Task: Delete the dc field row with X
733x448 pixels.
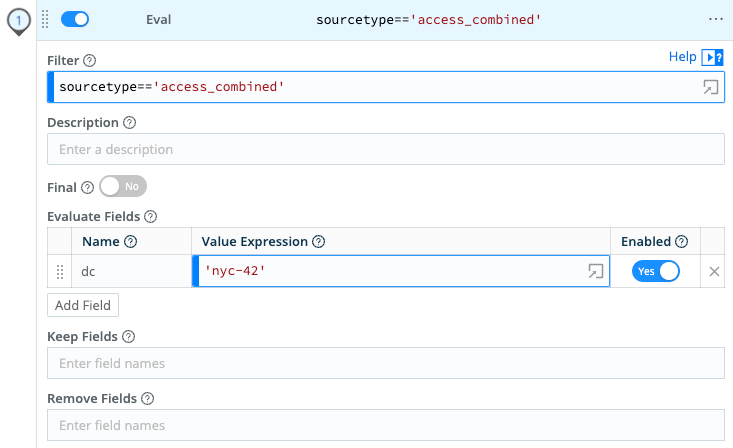Action: click(714, 271)
